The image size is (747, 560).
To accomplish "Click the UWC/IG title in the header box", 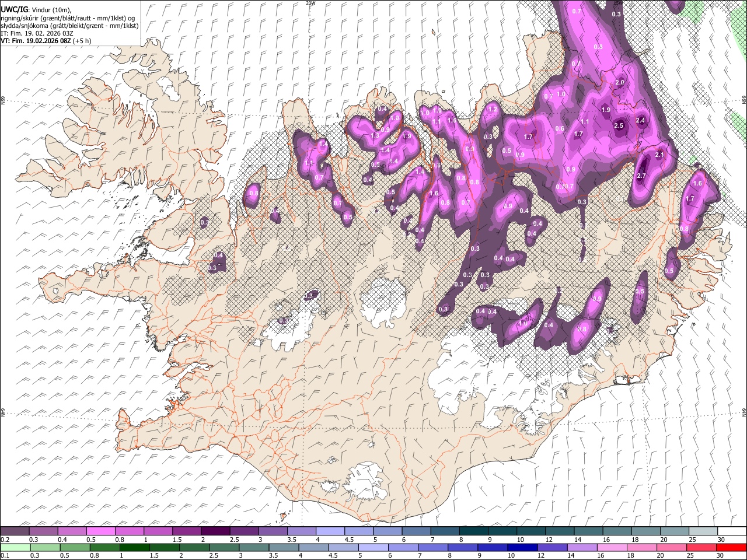I will pyautogui.click(x=13, y=9).
